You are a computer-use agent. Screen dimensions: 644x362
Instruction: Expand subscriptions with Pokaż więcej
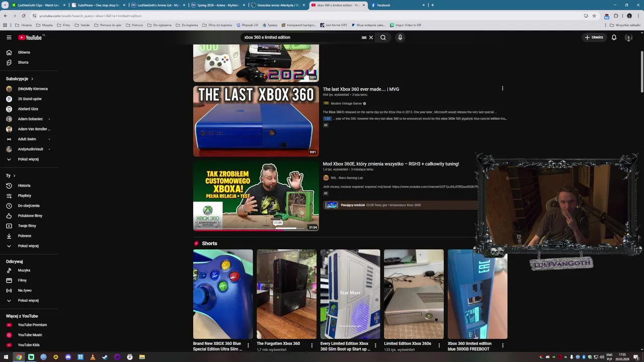pos(29,159)
